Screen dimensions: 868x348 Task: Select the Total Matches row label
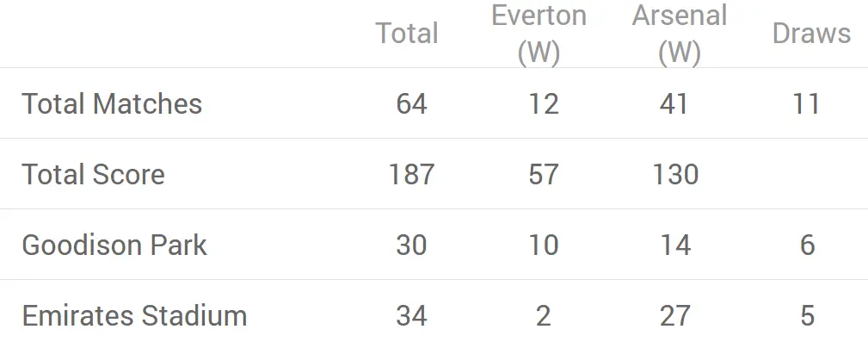(112, 104)
